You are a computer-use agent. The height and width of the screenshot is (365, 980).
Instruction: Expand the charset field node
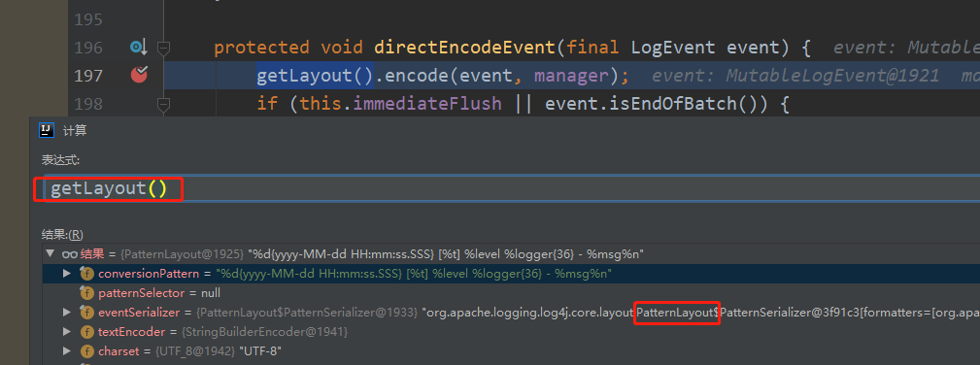[67, 351]
